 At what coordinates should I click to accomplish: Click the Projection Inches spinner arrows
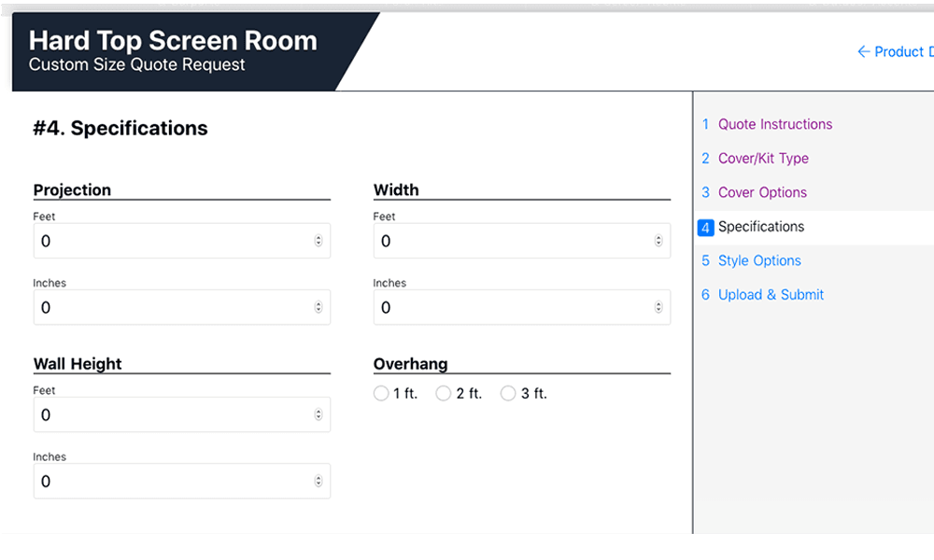(x=318, y=307)
